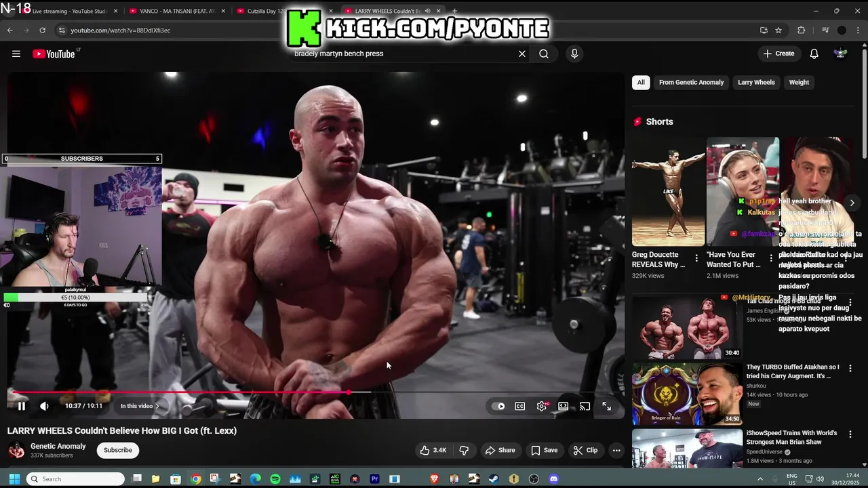The width and height of the screenshot is (868, 488).
Task: Open Premiere Pro from the taskbar
Action: pos(374,479)
